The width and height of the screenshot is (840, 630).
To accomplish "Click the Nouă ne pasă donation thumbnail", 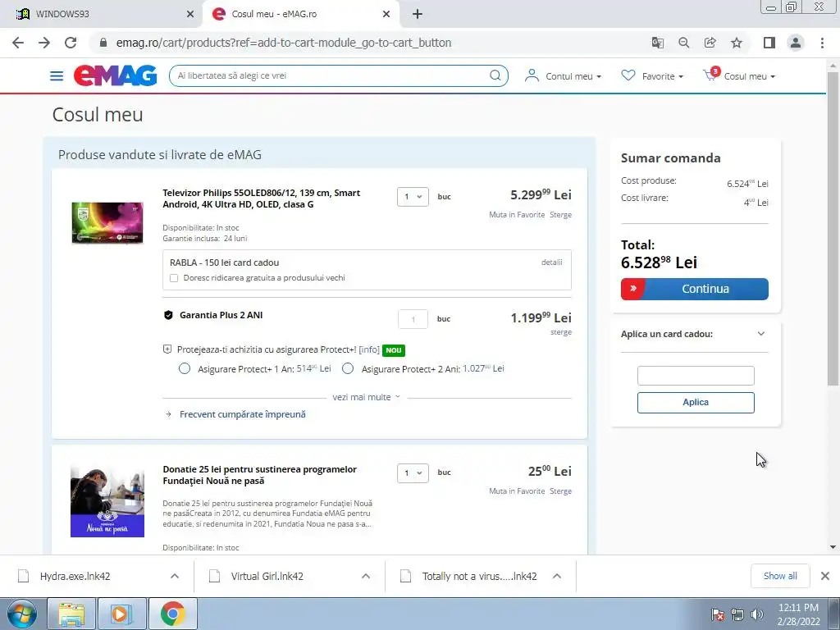I will (x=107, y=501).
